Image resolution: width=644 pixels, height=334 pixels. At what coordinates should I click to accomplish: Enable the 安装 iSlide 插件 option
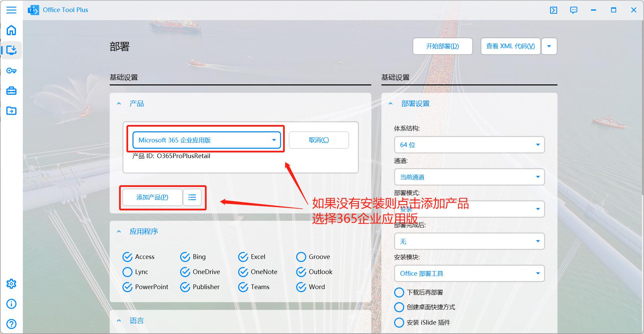tap(399, 322)
